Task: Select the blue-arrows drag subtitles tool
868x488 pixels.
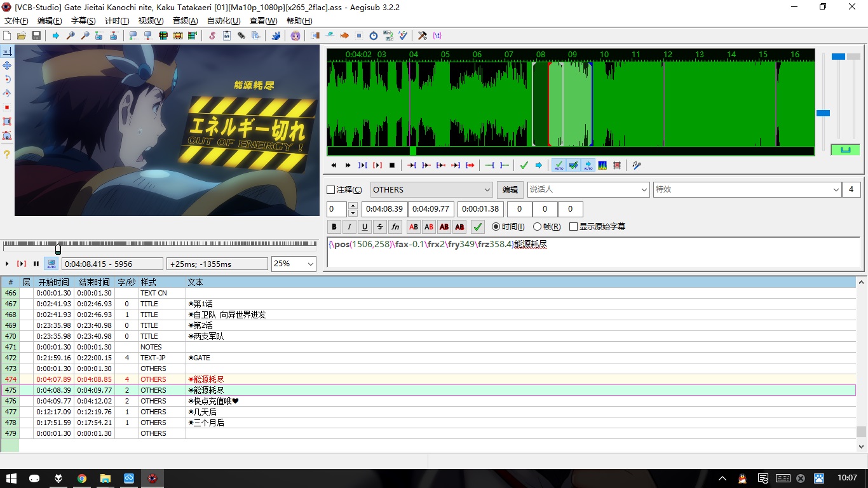Action: [x=7, y=65]
